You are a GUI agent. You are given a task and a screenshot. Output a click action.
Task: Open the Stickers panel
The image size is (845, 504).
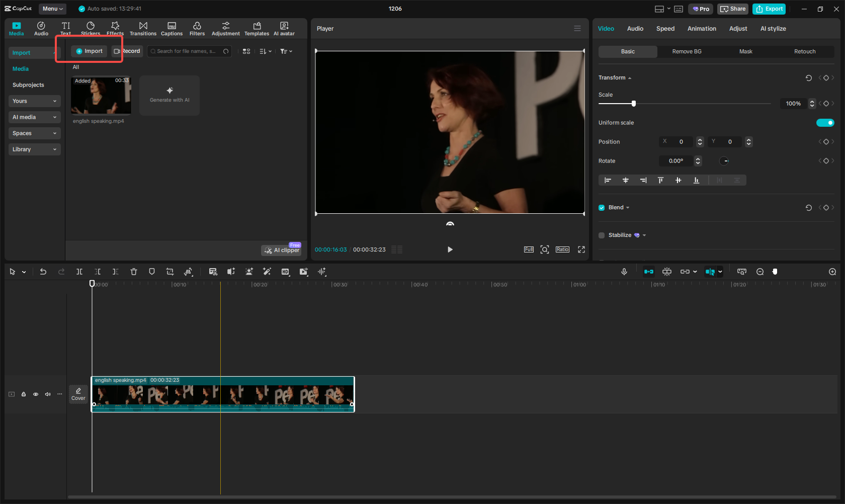point(91,28)
